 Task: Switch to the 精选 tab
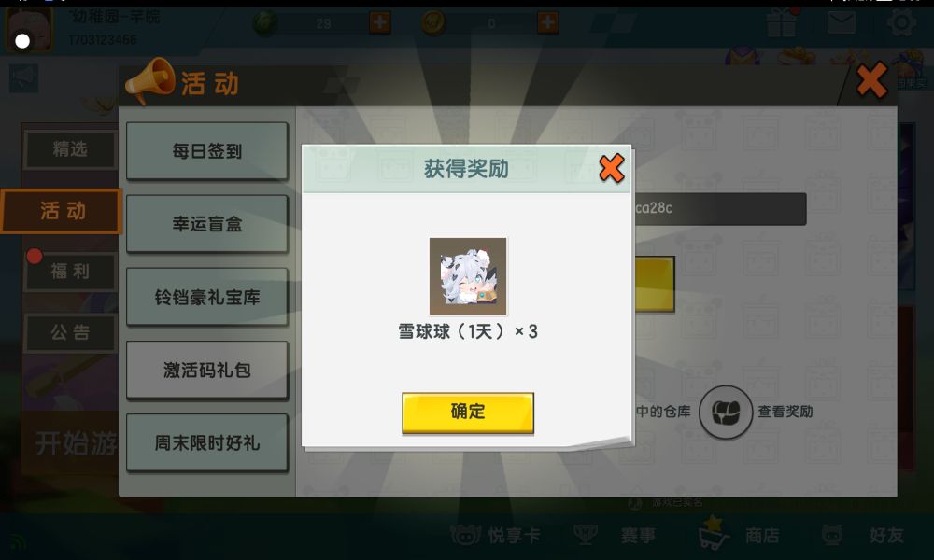coord(70,148)
